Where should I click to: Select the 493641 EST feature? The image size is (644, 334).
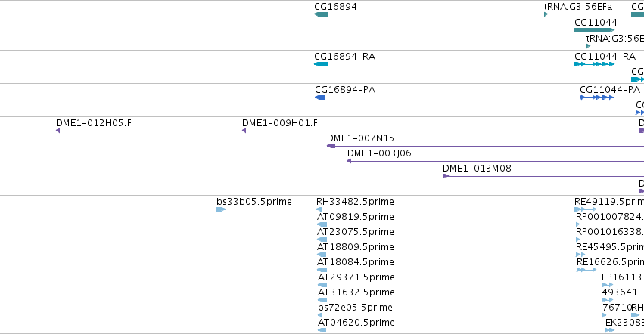607,300
